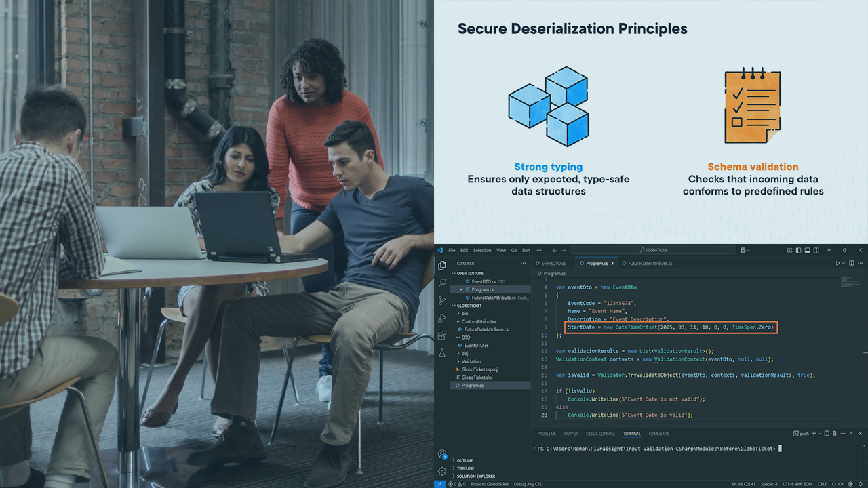Expand the Outline section
This screenshot has height=488, width=868.
click(465, 460)
